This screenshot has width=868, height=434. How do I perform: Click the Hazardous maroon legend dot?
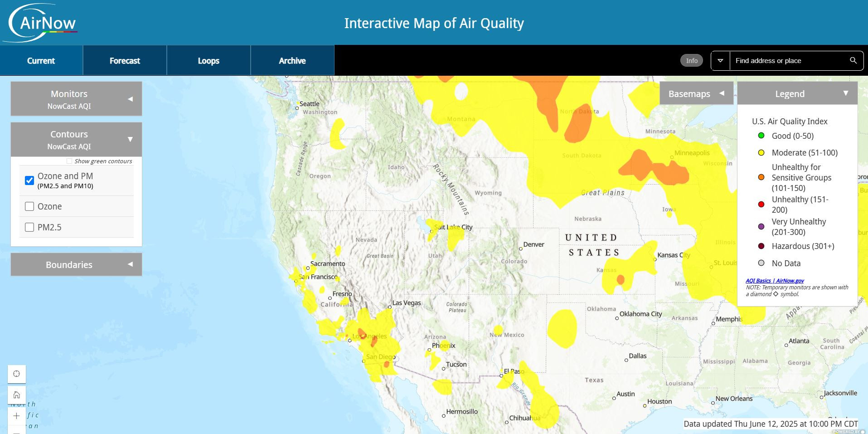pos(761,246)
